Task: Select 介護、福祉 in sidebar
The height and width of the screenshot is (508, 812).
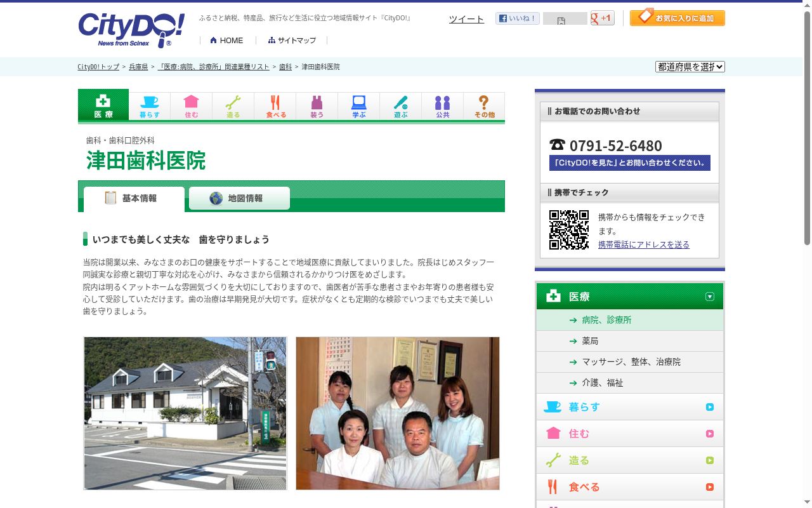Action: [630, 383]
